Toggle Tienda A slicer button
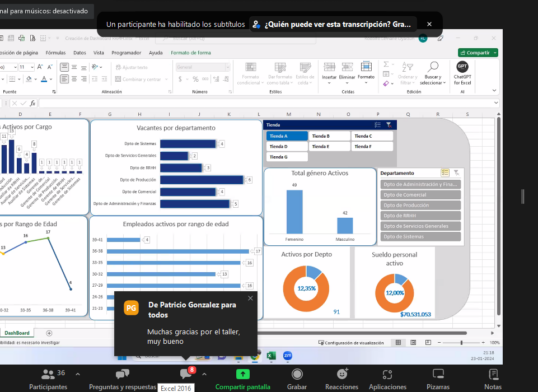This screenshot has width=538, height=392. (x=287, y=136)
